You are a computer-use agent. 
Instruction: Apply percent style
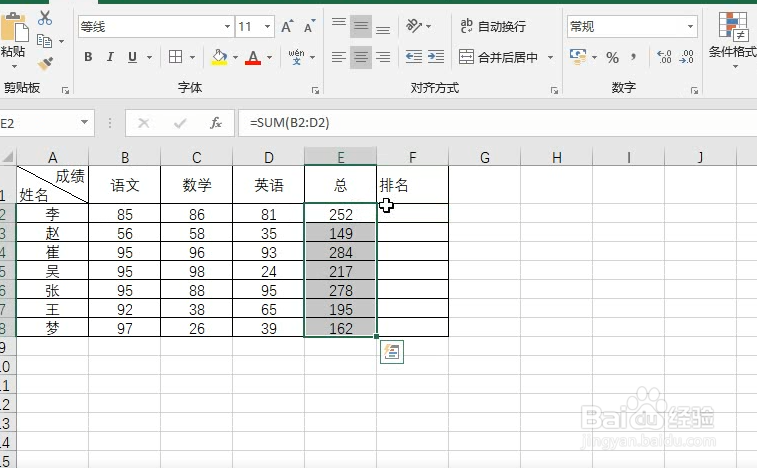coord(613,57)
